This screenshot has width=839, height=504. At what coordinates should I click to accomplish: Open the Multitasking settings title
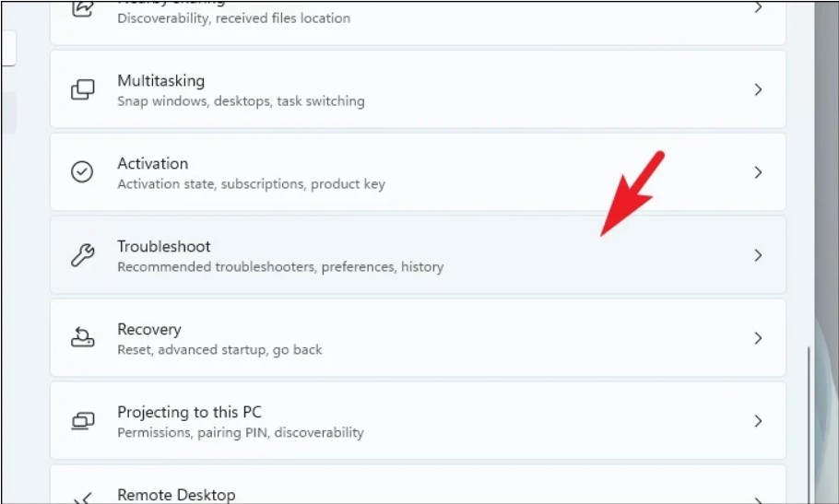tap(160, 81)
